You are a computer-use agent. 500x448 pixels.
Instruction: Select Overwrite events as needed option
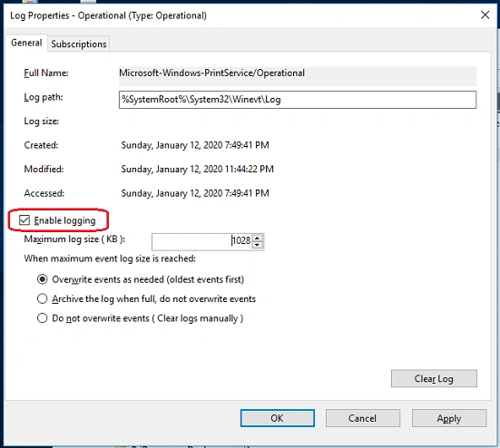pos(43,279)
